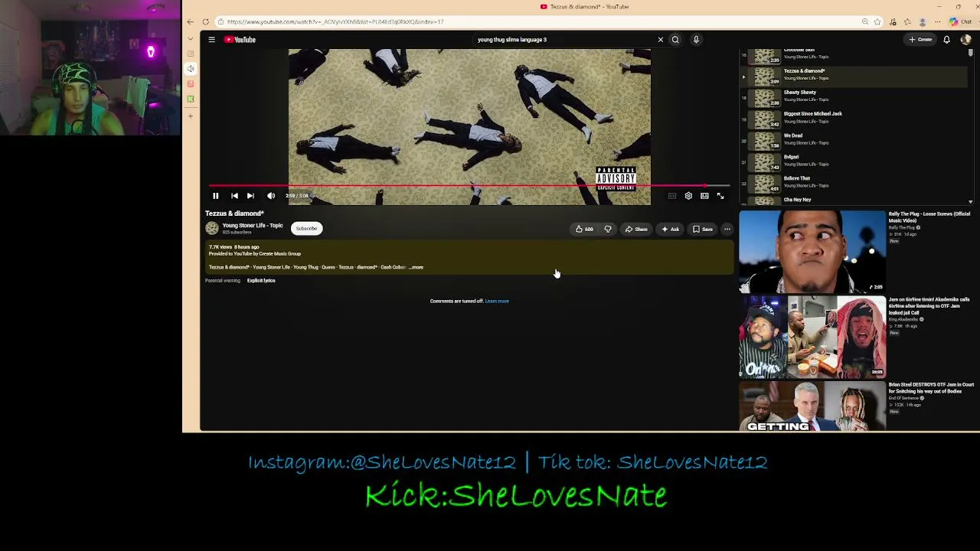980x551 pixels.
Task: Switch the player to theater mode
Action: pos(704,196)
